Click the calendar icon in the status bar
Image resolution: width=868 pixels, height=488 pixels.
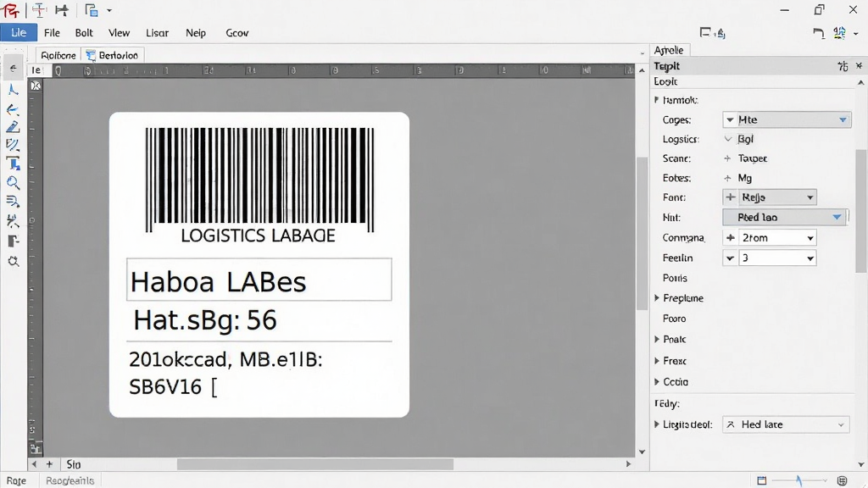[x=762, y=480]
